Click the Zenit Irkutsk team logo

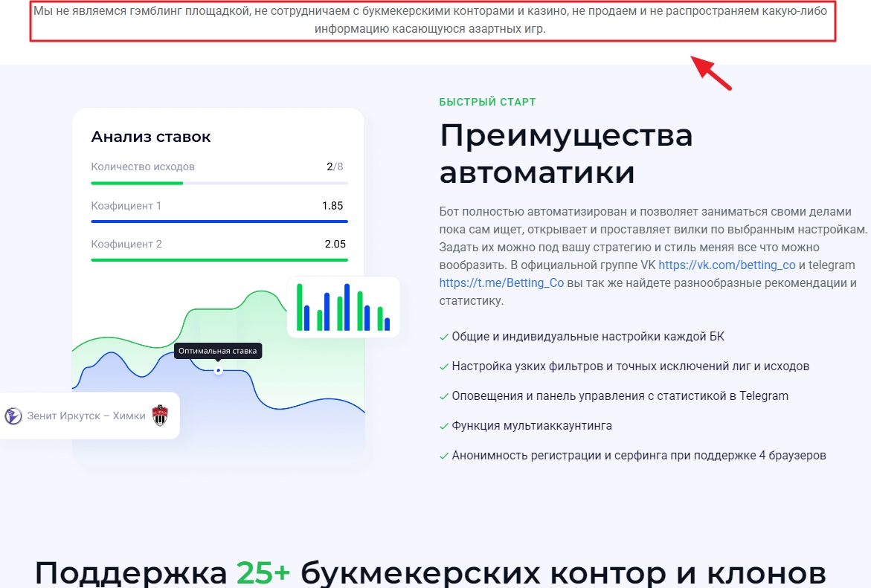13,416
